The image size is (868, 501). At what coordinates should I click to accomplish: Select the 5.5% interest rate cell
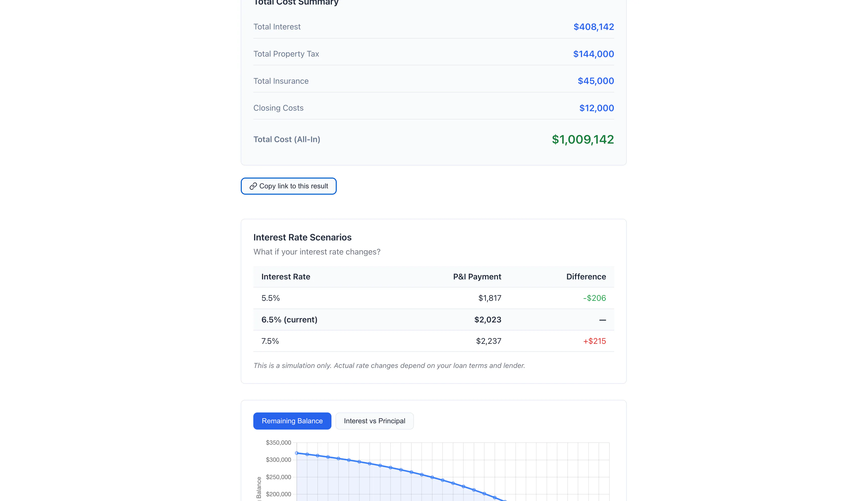271,298
